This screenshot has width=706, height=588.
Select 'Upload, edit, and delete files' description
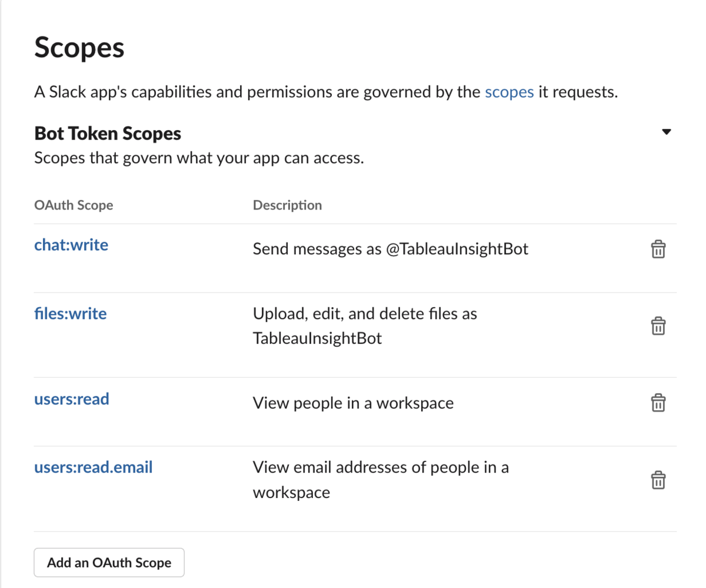[x=365, y=326]
